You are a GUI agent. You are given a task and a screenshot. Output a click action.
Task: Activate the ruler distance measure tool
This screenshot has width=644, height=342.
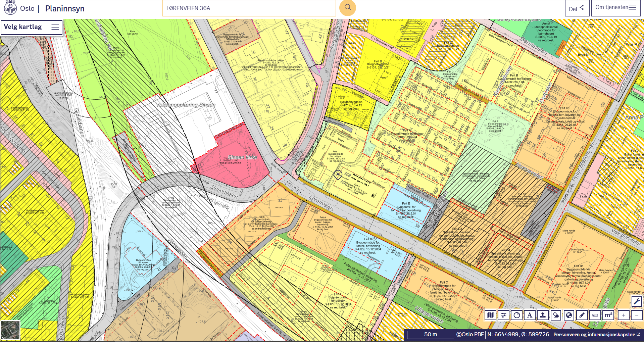(x=595, y=315)
